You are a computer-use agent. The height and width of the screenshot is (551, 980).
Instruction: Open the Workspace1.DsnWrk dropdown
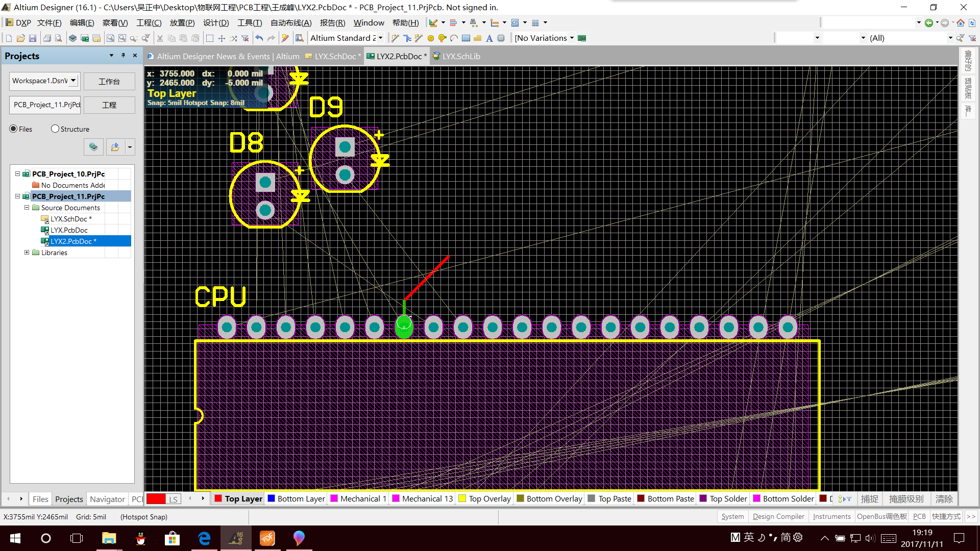pos(73,81)
